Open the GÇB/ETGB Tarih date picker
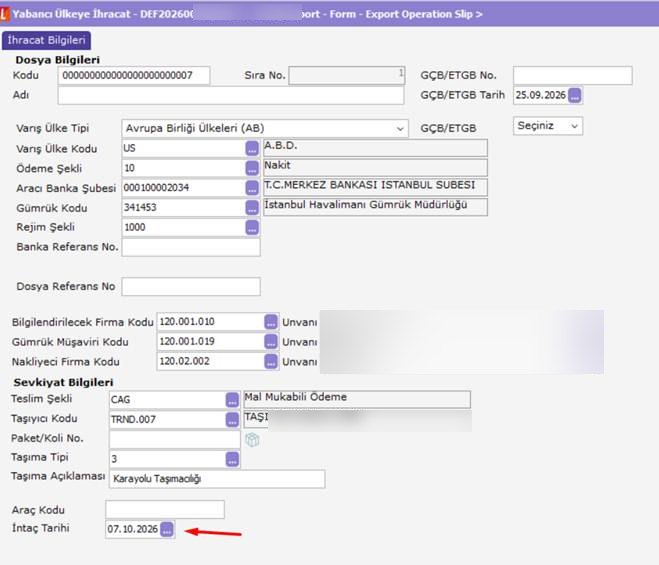This screenshot has height=565, width=659. (575, 95)
